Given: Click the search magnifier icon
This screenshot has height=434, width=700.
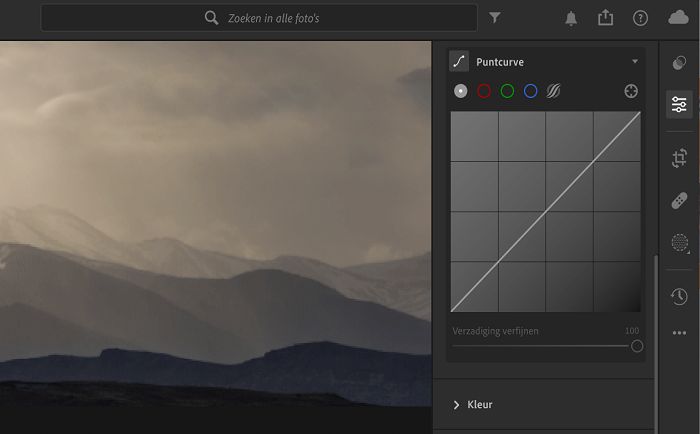Looking at the screenshot, I should [x=212, y=18].
